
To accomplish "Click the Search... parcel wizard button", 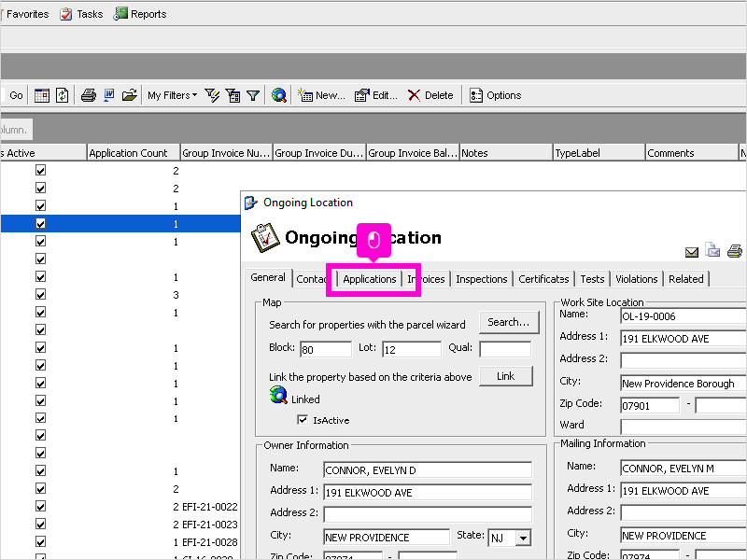I will tap(509, 322).
